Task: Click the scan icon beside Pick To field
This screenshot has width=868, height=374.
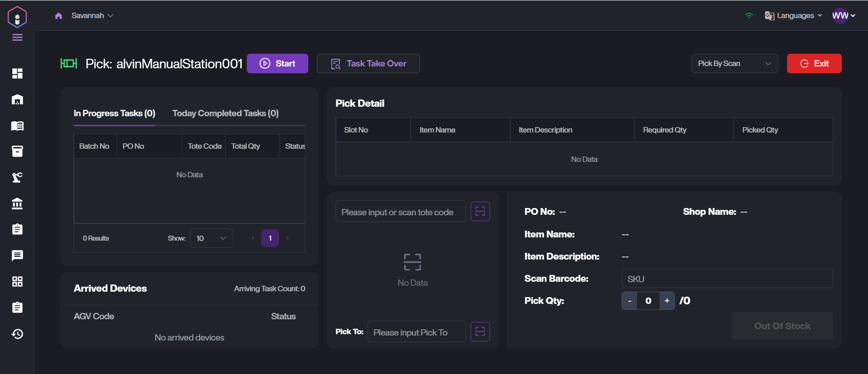Action: (480, 332)
